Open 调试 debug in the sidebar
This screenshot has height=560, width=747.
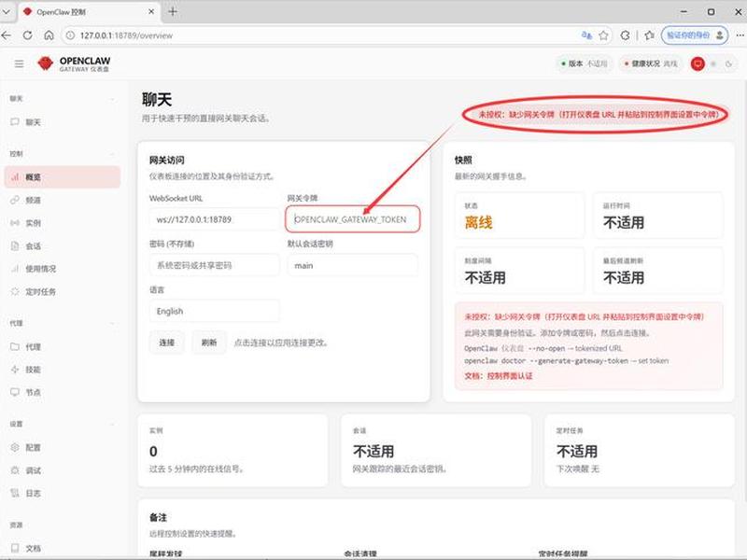click(62, 470)
